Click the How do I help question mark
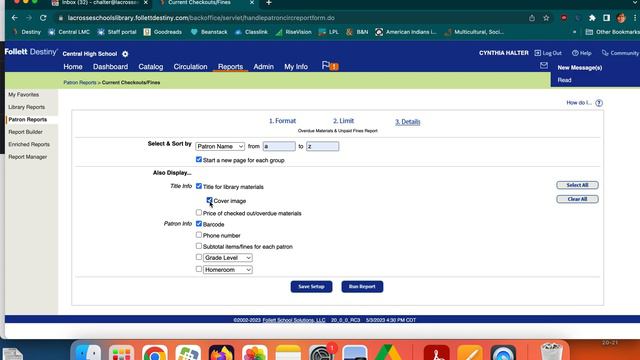640x360 pixels. (599, 103)
